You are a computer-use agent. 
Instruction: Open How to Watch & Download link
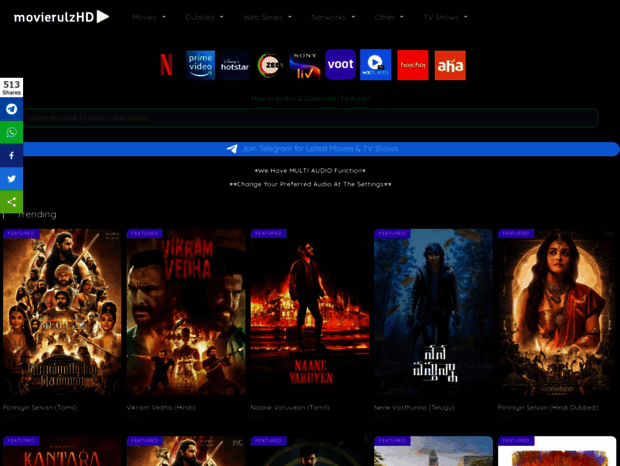coord(293,98)
